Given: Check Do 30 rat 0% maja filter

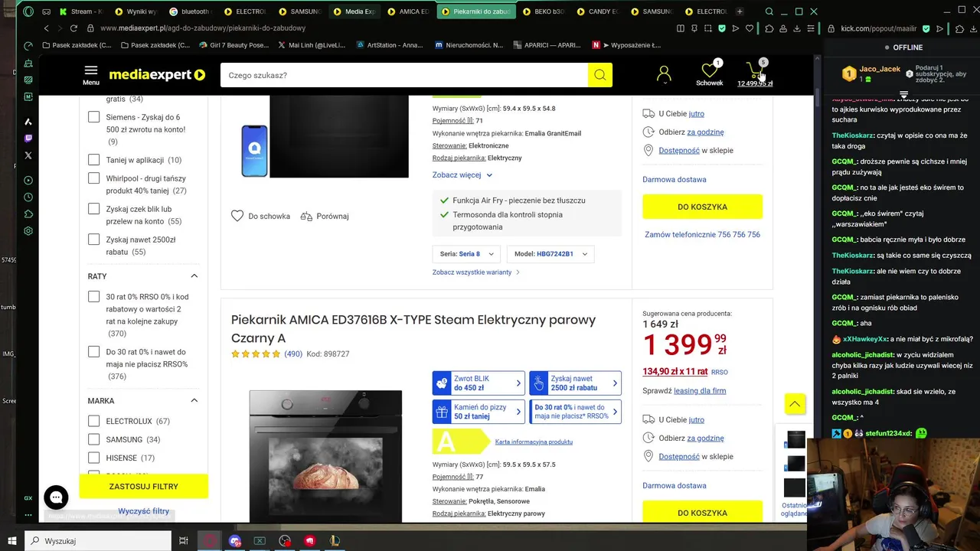Looking at the screenshot, I should point(93,352).
